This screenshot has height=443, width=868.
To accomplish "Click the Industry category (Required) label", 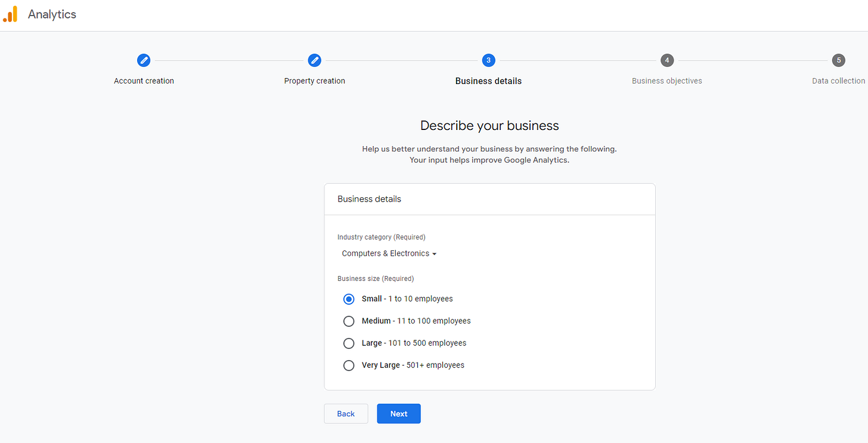I will 382,237.
